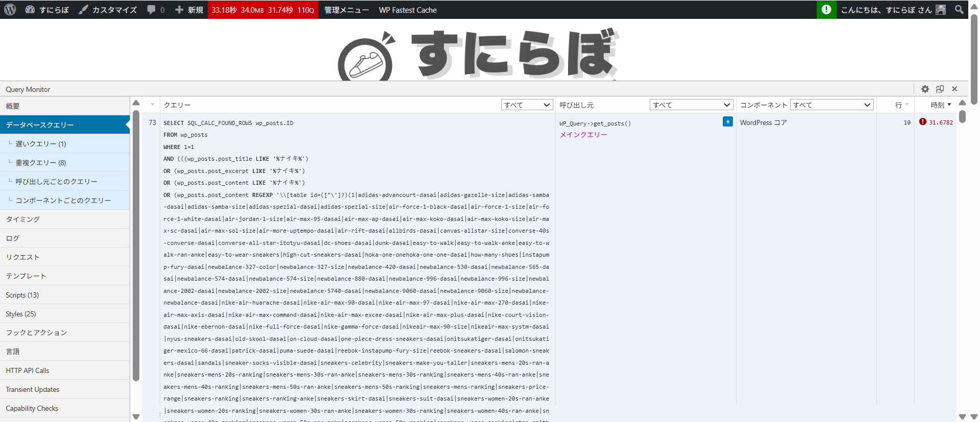980x422 pixels.
Task: Open the WP Fastest Cache menu
Action: coord(408,10)
